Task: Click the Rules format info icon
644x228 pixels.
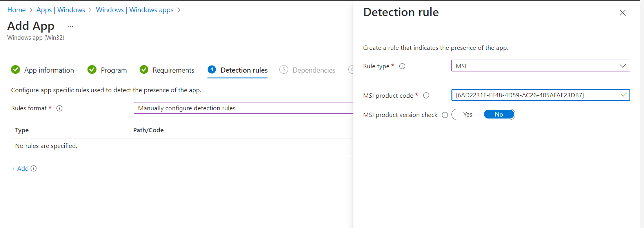Action: pyautogui.click(x=60, y=108)
